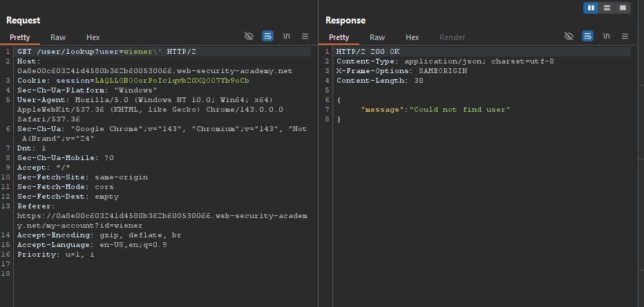The width and height of the screenshot is (644, 307).
Task: Click the Accept: */* header line
Action: pyautogui.click(x=44, y=168)
